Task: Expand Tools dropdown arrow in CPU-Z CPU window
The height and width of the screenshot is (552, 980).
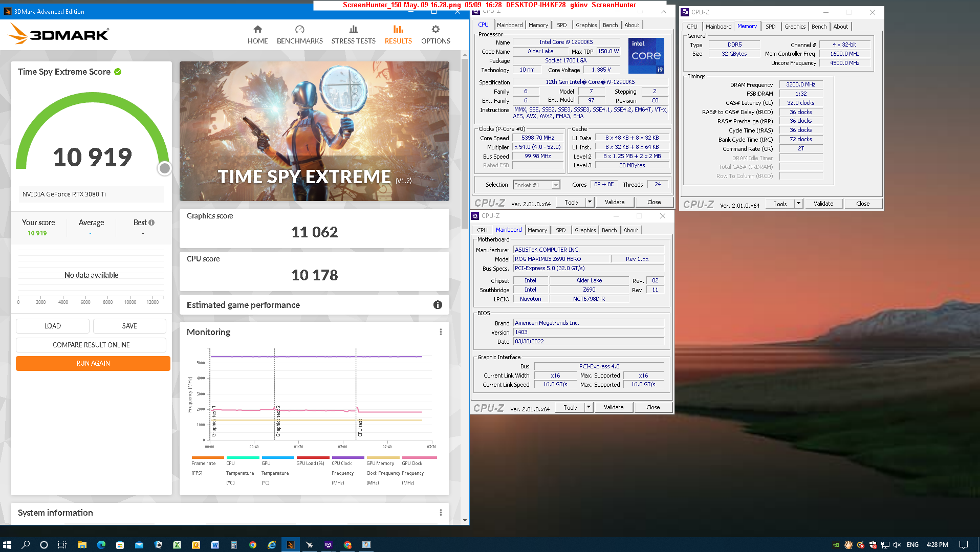Action: (590, 202)
